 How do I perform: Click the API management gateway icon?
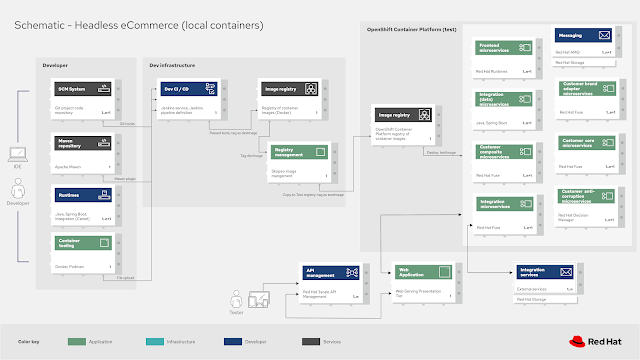pyautogui.click(x=352, y=272)
